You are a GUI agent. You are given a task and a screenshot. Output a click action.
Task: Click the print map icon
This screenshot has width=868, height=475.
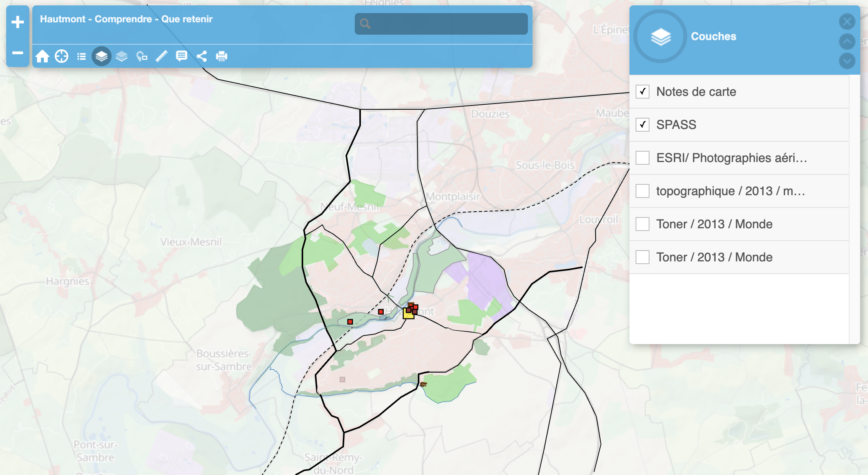coord(222,56)
